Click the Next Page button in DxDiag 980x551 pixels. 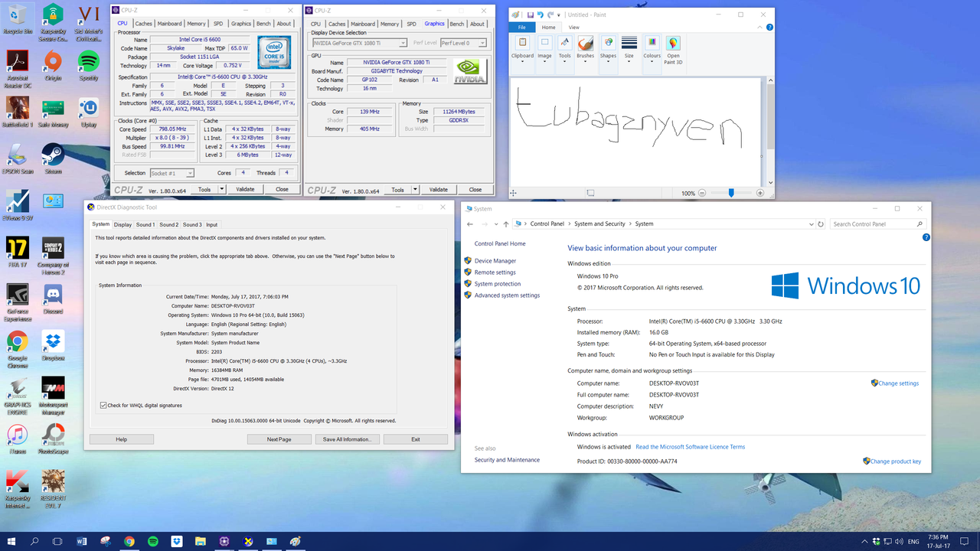pos(279,439)
